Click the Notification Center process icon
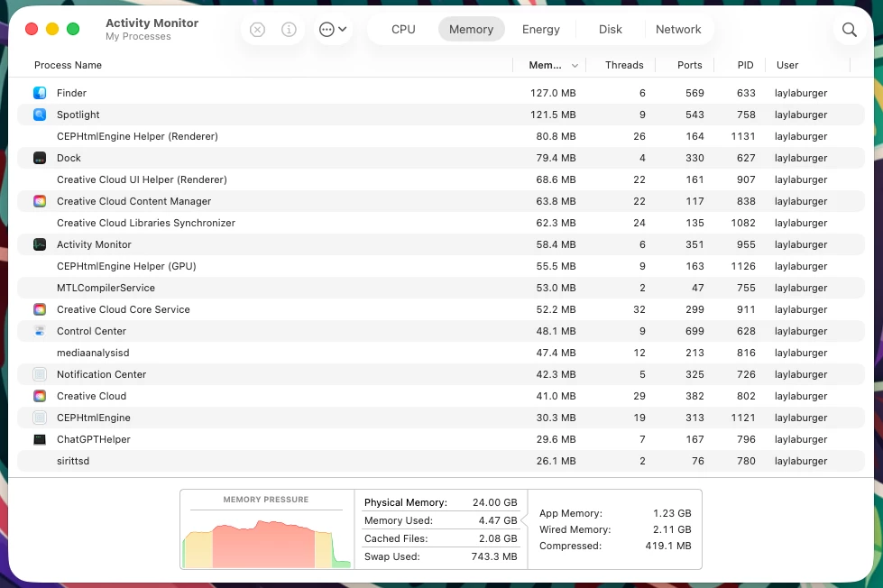Image resolution: width=883 pixels, height=588 pixels. [40, 374]
